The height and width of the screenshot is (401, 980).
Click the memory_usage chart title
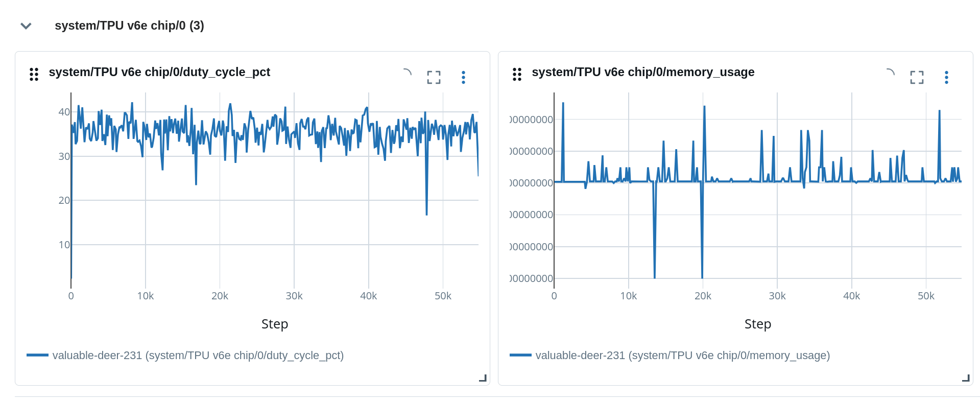coord(643,72)
